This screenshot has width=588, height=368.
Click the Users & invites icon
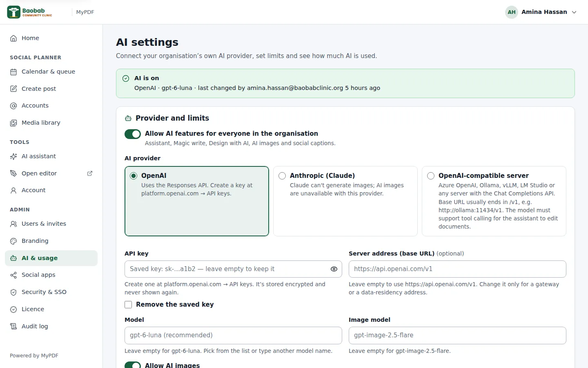click(x=13, y=224)
